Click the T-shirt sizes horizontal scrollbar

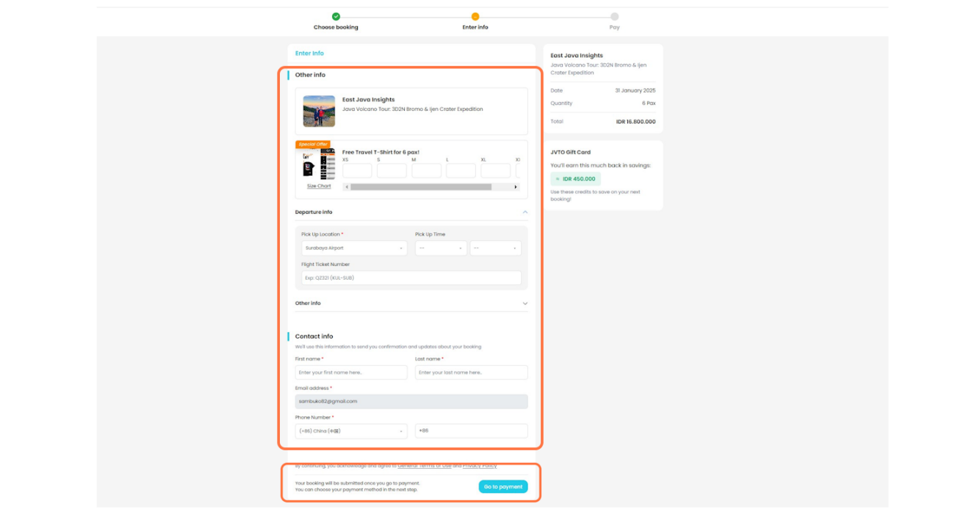pyautogui.click(x=421, y=187)
